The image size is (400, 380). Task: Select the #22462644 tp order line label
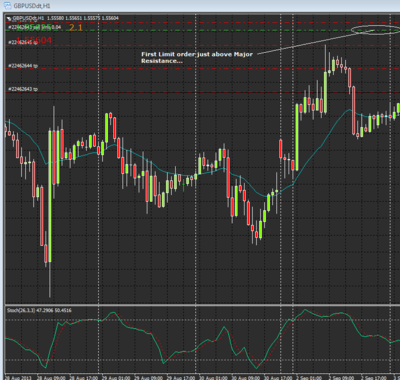point(23,66)
